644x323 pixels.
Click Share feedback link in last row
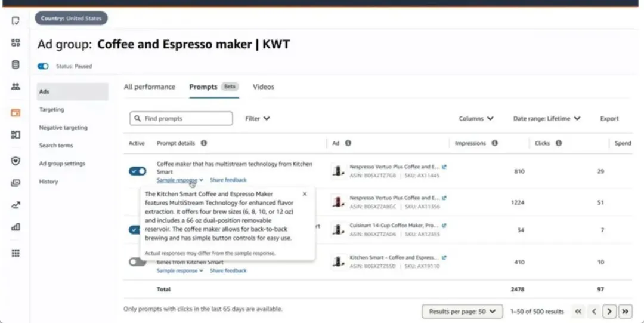228,270
